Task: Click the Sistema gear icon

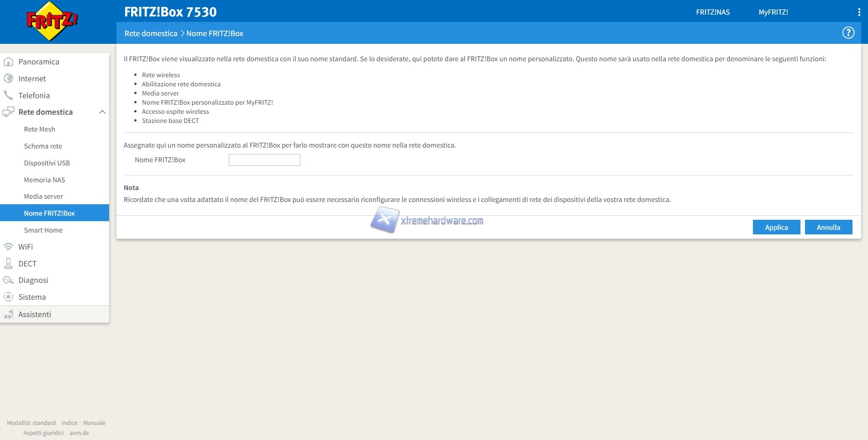Action: [x=8, y=297]
